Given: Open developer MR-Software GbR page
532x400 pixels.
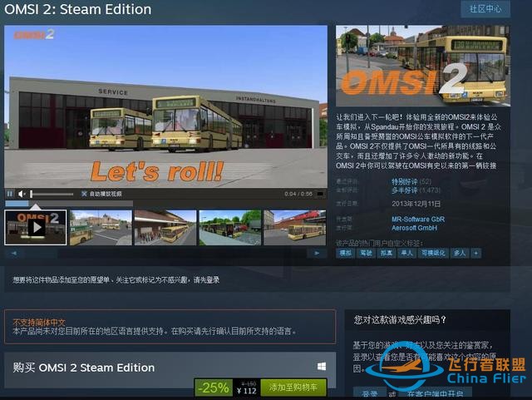Looking at the screenshot, I should point(418,220).
